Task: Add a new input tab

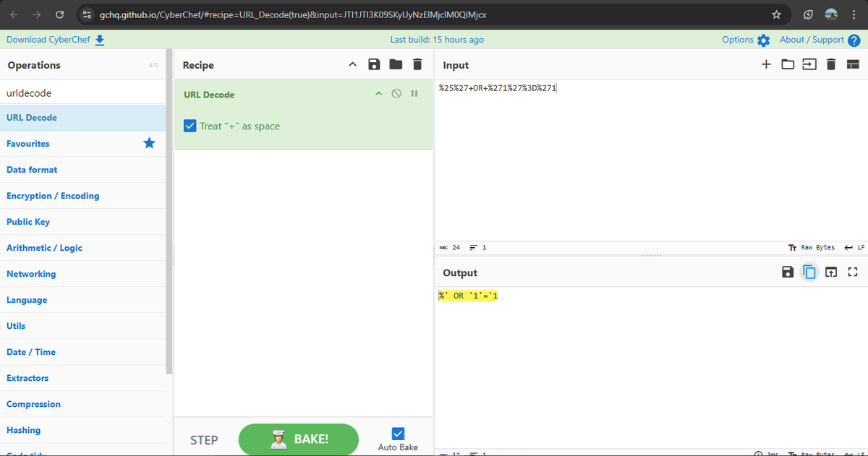Action: point(766,65)
